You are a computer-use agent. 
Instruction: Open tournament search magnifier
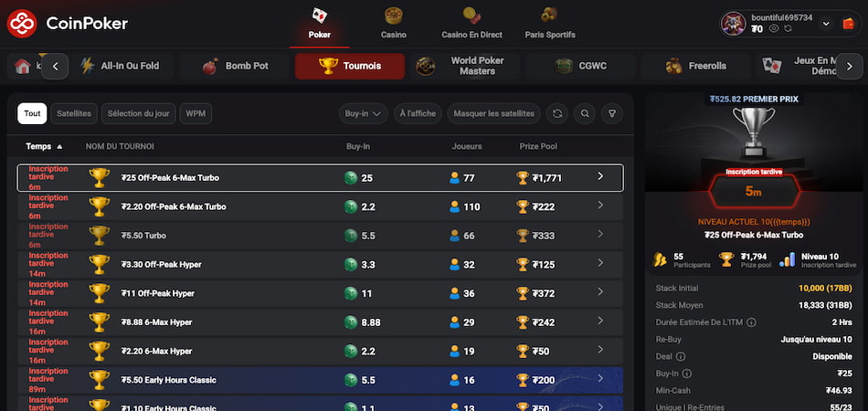(585, 114)
